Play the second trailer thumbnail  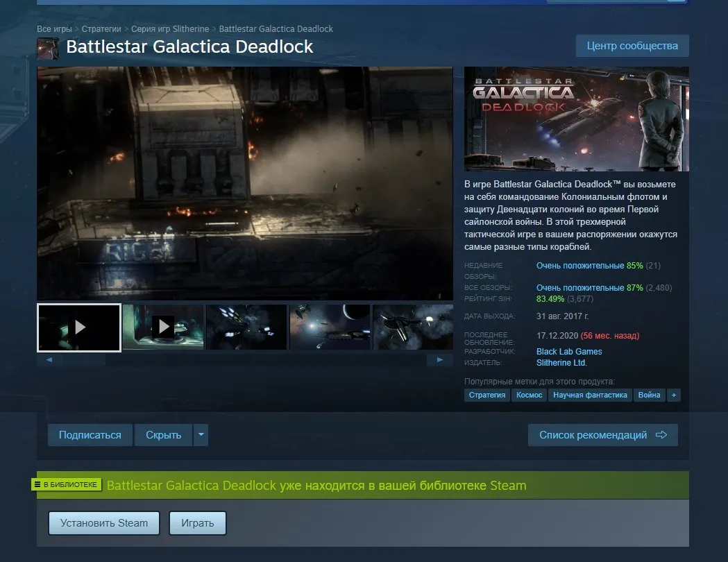click(x=163, y=327)
